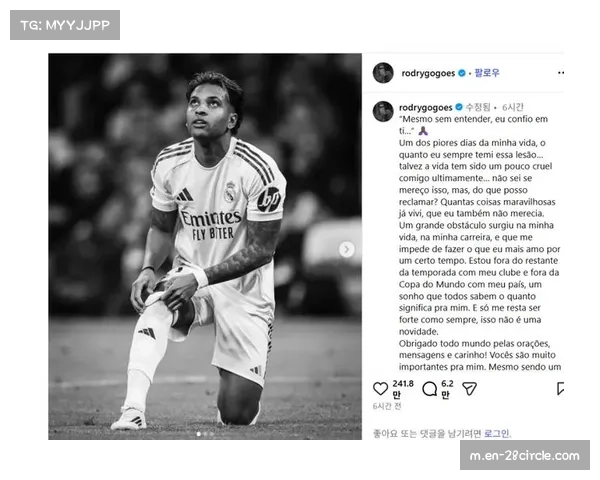View comments via the 6.2만 count
The height and width of the screenshot is (480, 600).
(x=447, y=389)
